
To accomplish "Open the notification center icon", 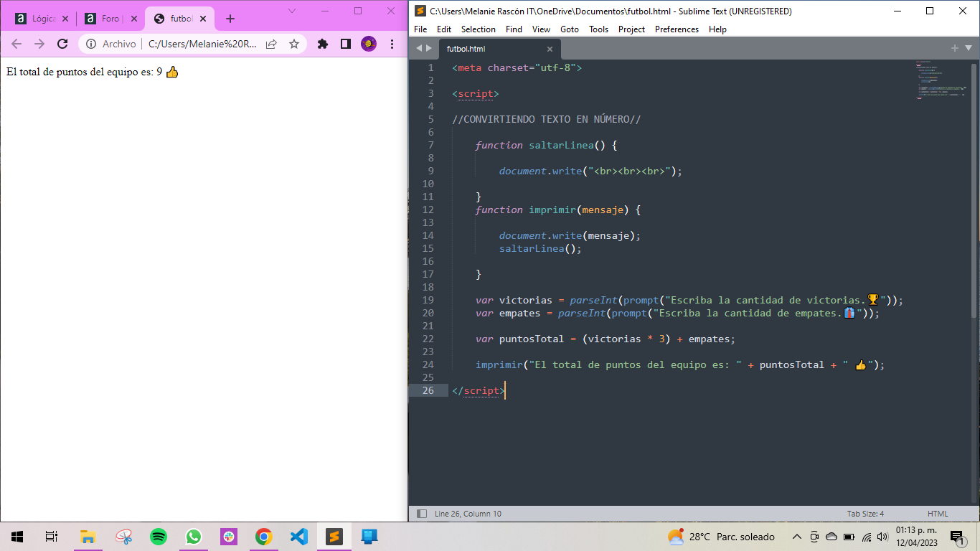I will click(956, 537).
